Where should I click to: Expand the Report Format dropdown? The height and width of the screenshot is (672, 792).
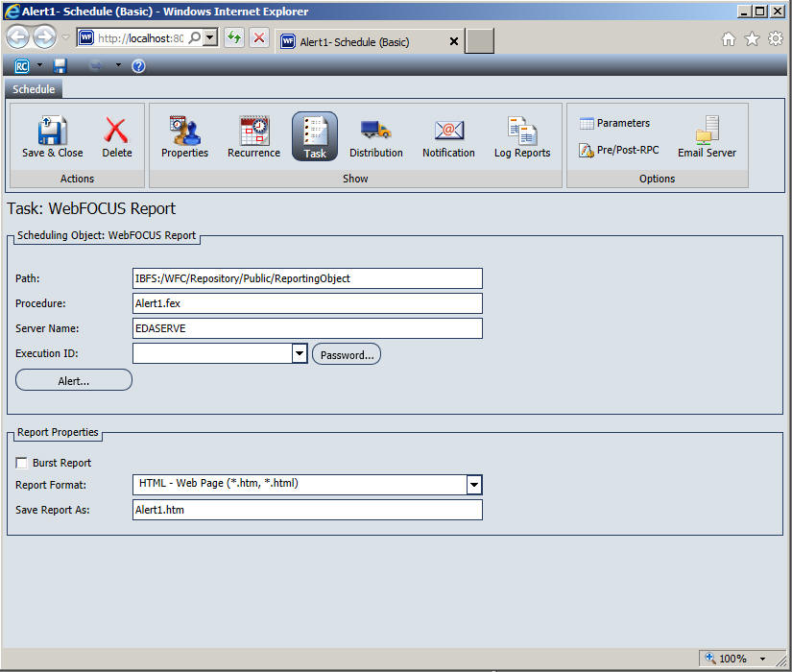click(x=474, y=485)
